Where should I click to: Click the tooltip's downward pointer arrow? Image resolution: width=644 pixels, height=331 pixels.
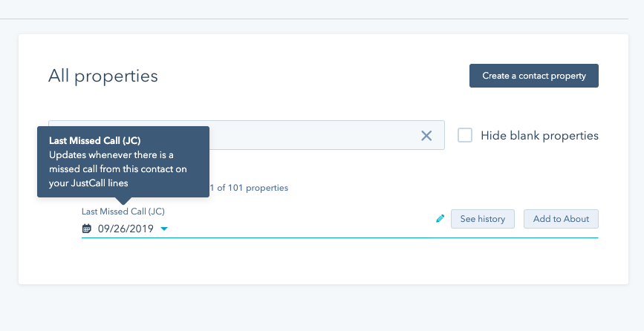pos(123,201)
